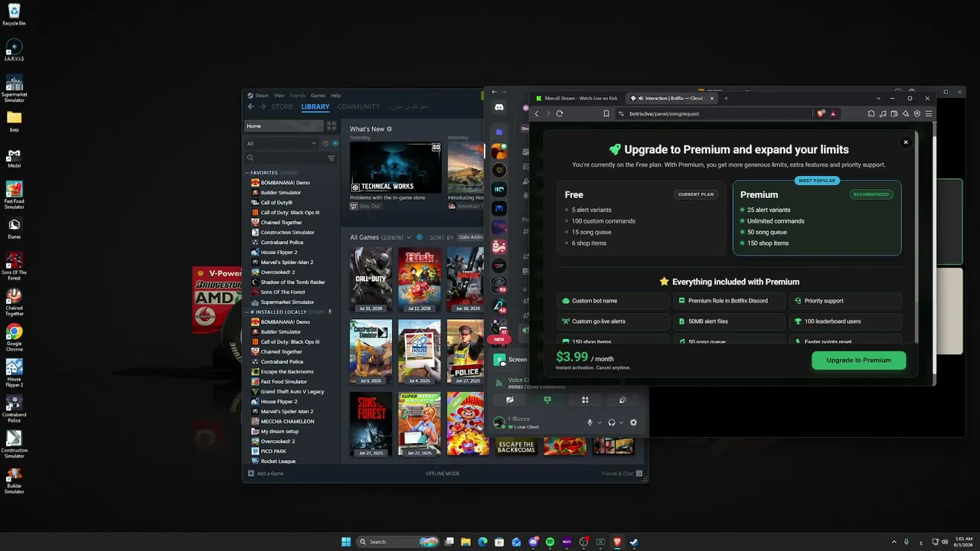Mute the Discord microphone
The height and width of the screenshot is (551, 980).
coord(590,422)
